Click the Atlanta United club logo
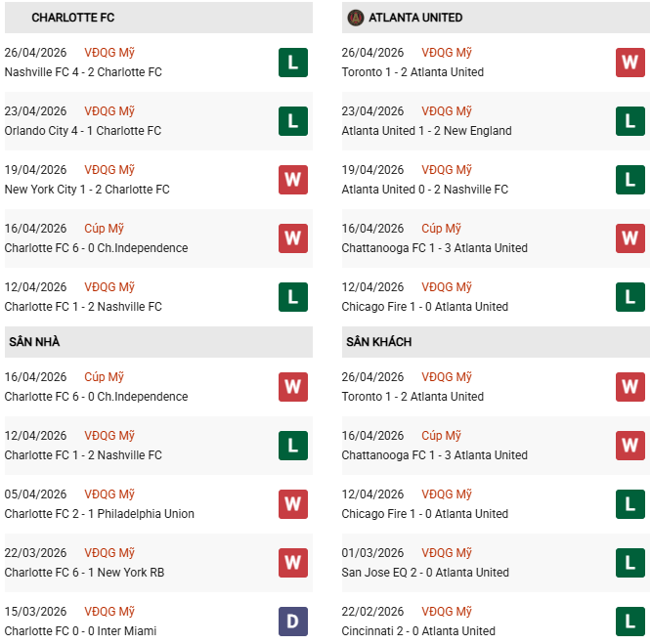651x644 pixels. [356, 18]
